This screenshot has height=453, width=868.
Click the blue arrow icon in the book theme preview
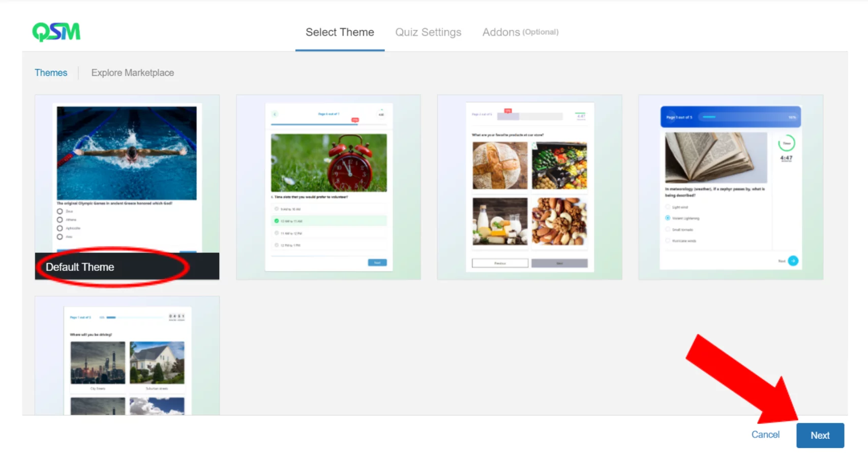coord(793,261)
